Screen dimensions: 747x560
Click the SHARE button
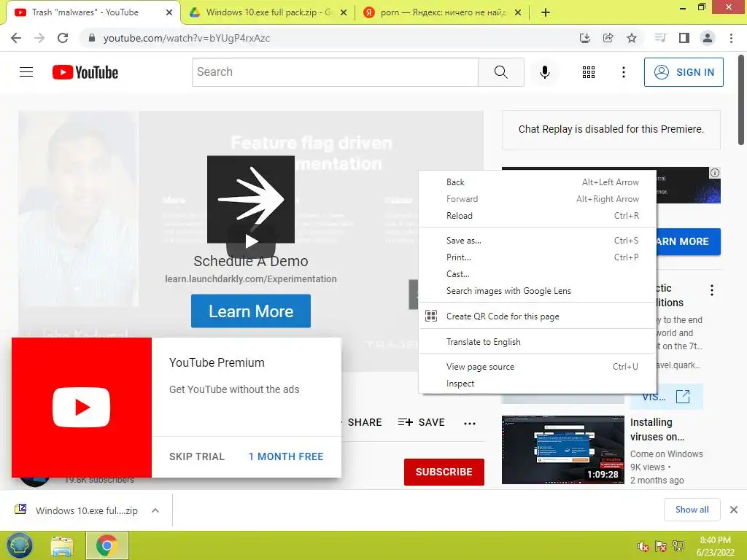(365, 422)
